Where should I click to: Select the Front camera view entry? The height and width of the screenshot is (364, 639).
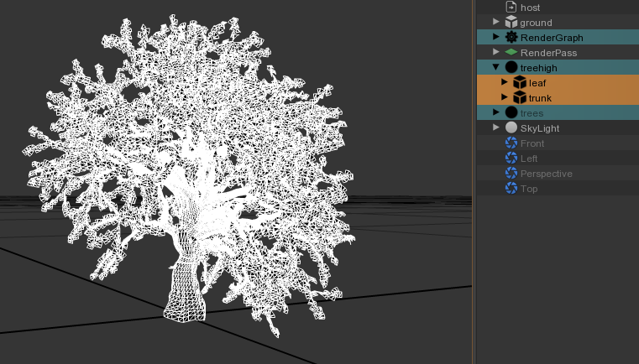click(532, 143)
